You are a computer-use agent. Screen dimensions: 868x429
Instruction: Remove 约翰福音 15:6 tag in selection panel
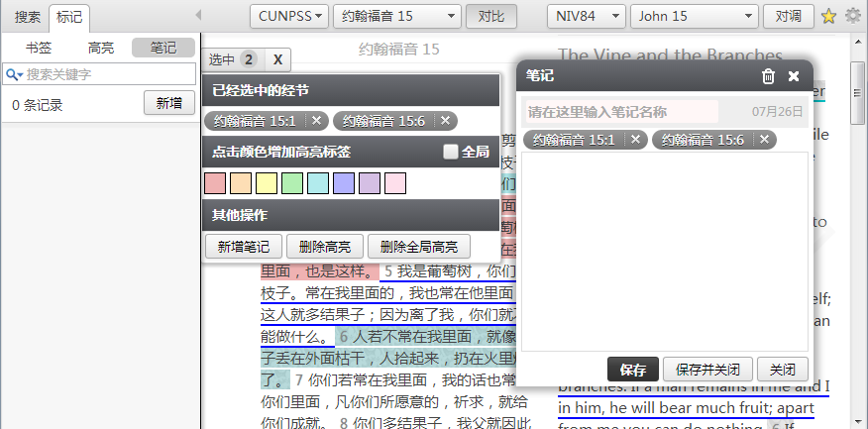click(445, 121)
